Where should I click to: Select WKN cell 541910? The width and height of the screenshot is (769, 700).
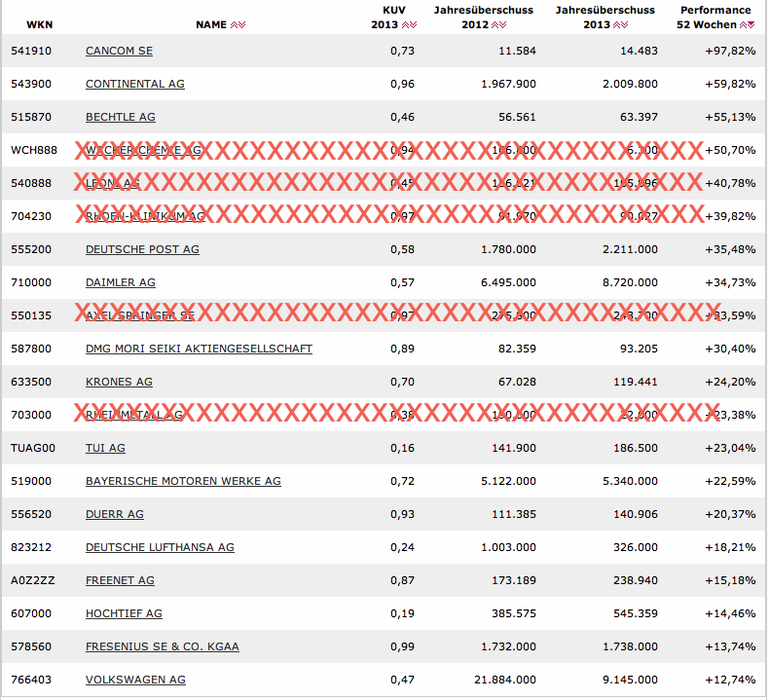coord(31,51)
